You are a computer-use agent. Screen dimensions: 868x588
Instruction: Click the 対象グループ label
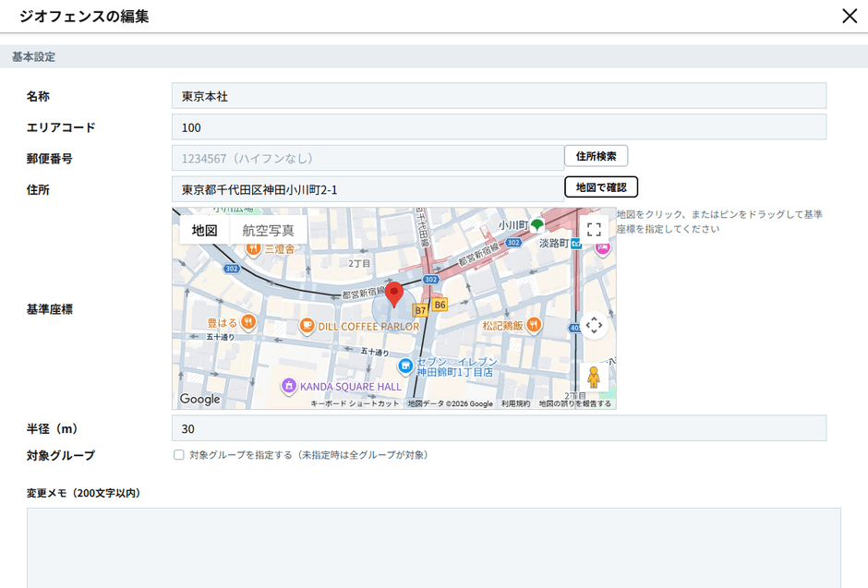(x=61, y=455)
